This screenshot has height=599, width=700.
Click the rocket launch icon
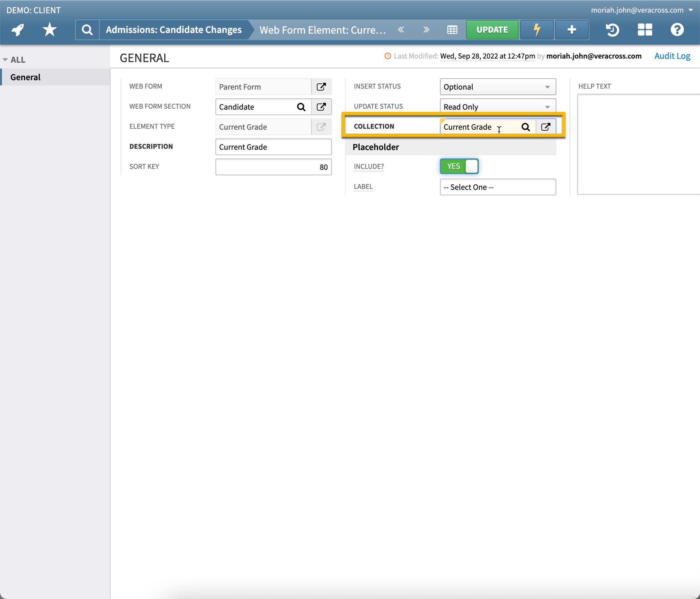pyautogui.click(x=17, y=30)
